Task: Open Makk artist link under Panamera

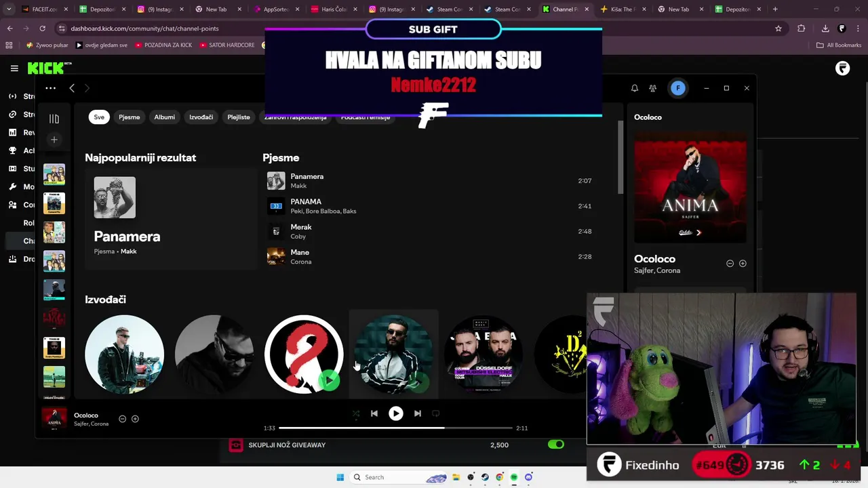Action: 129,251
